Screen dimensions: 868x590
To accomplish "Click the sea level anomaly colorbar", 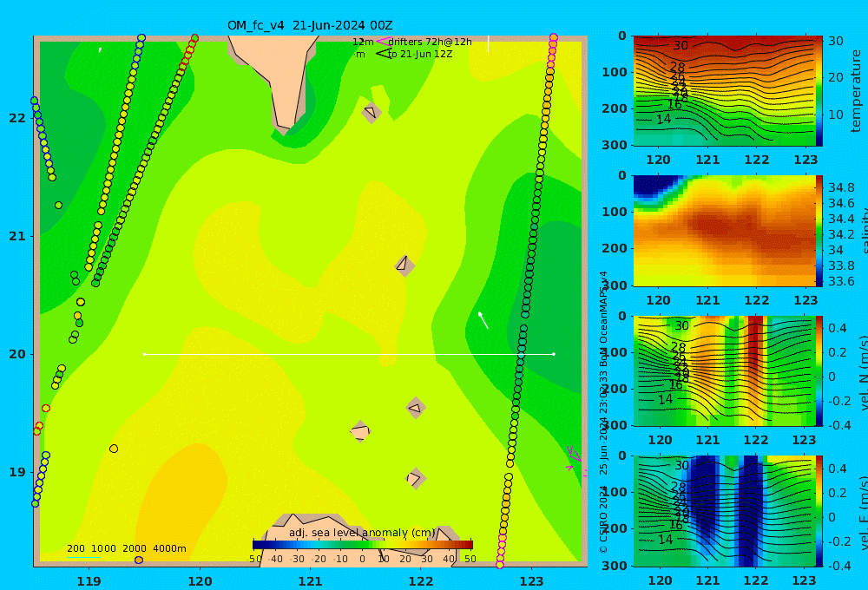I will 363,545.
